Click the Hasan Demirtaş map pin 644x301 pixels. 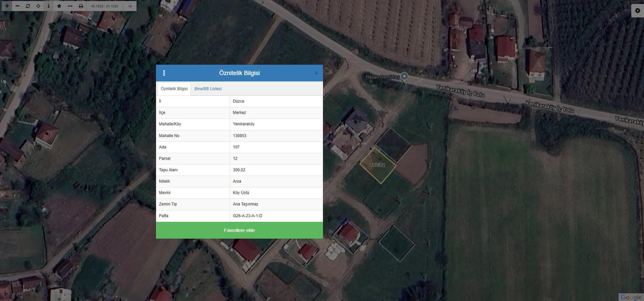click(x=405, y=76)
